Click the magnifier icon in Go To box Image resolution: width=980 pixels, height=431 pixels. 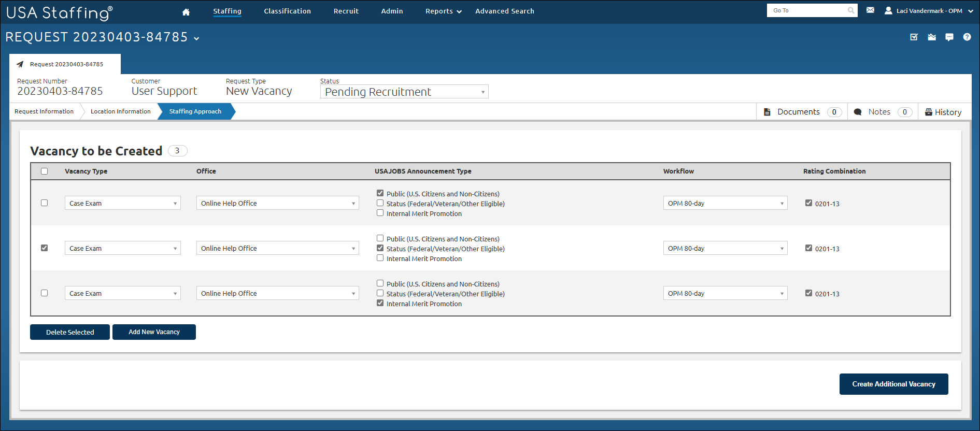coord(850,10)
